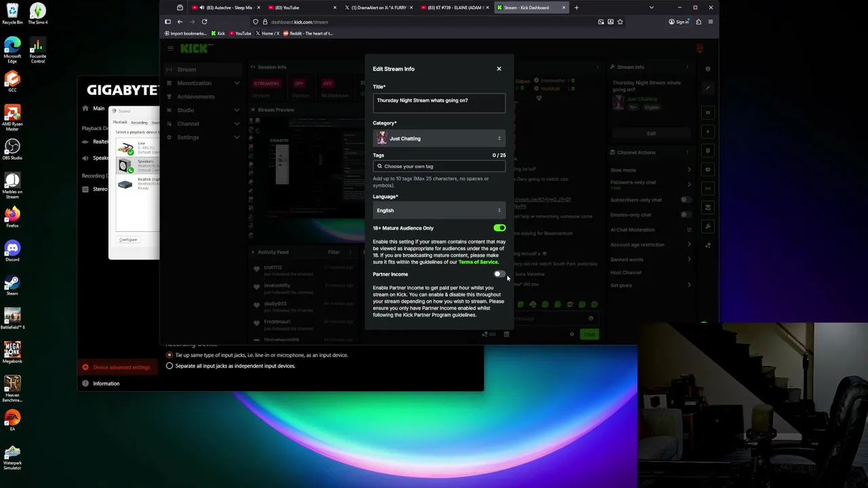
Task: Open the Category dropdown showing Just Chatting
Action: [439, 138]
